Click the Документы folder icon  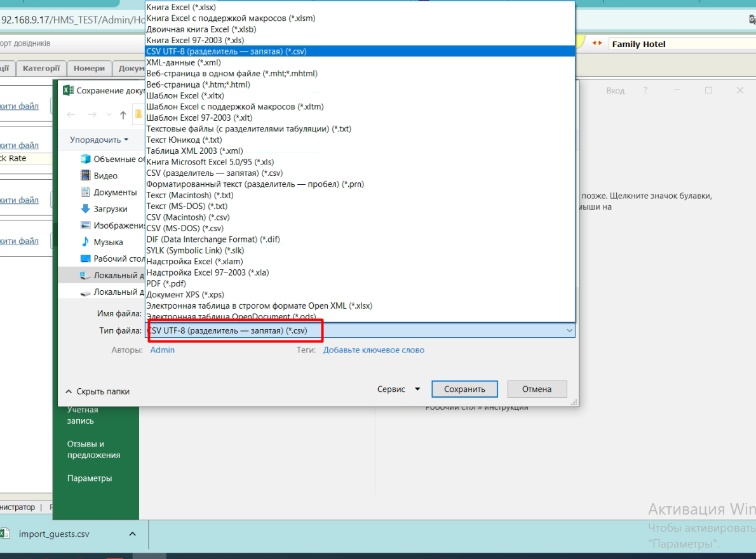(x=85, y=192)
